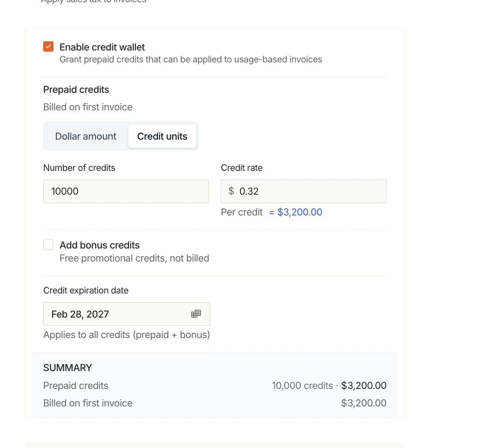Click the grid icon beside Feb 28, 2027
This screenshot has width=501, height=448.
(x=196, y=314)
